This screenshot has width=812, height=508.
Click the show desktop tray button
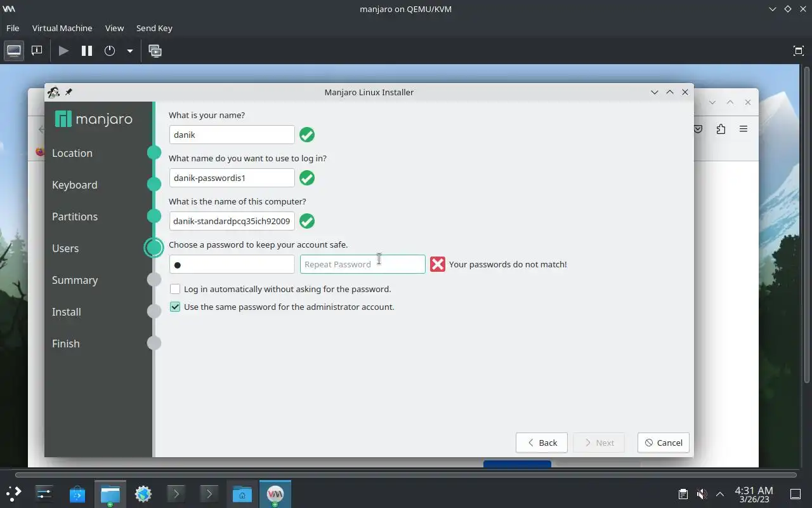[x=795, y=494]
